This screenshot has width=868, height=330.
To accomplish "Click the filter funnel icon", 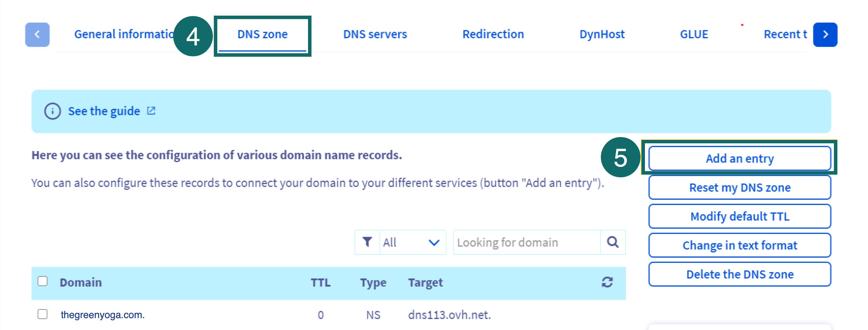I will tap(367, 242).
